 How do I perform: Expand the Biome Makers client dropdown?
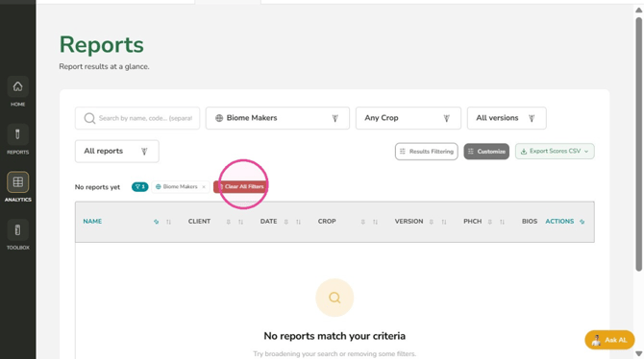click(278, 118)
